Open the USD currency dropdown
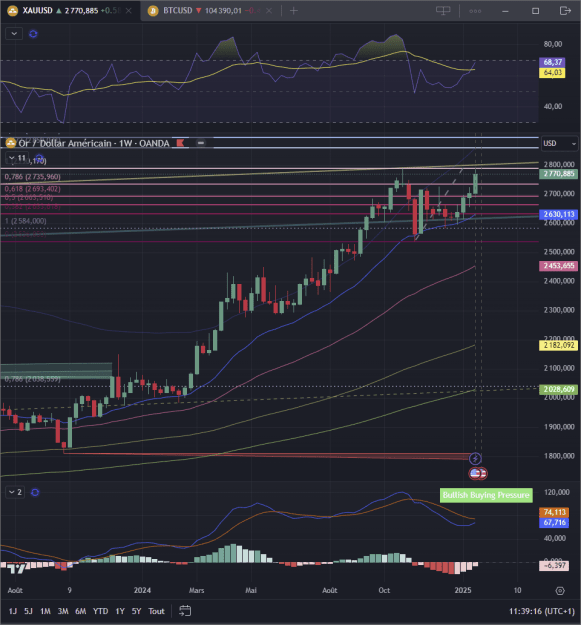581x625 pixels. (x=559, y=143)
